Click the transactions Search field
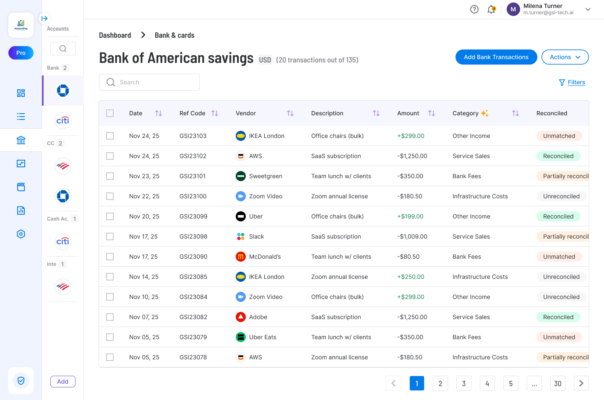This screenshot has width=604, height=400. point(149,82)
